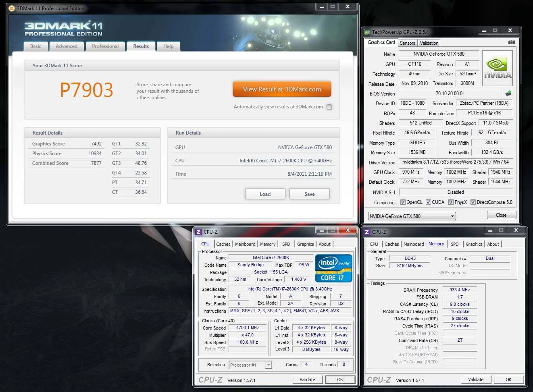This screenshot has width=533, height=392.
Task: Select the Results tab in 3DMark 11
Action: click(x=141, y=46)
